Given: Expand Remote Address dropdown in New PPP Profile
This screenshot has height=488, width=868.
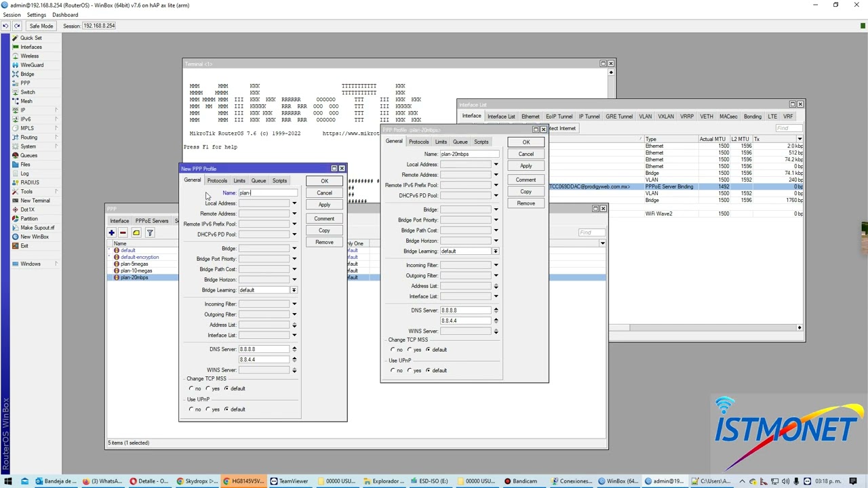Looking at the screenshot, I should pos(294,214).
